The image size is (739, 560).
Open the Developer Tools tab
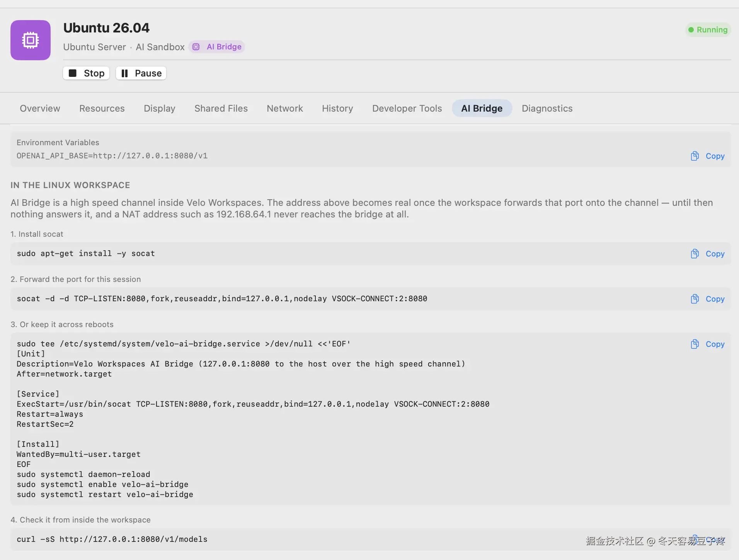[x=407, y=109]
